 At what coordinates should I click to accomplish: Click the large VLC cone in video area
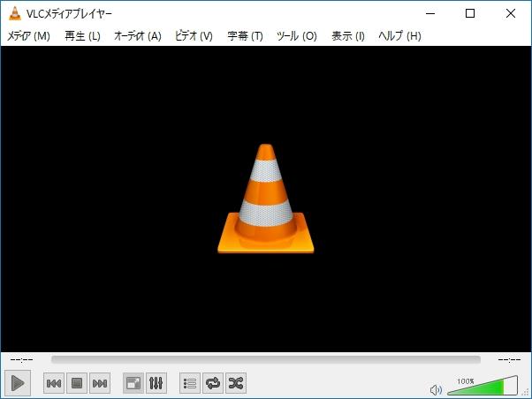(x=266, y=199)
